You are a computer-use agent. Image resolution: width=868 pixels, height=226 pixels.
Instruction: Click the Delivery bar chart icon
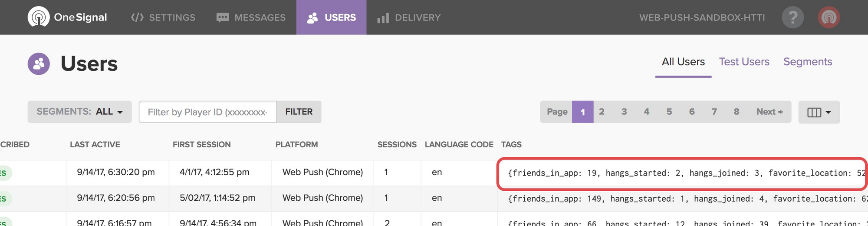coord(383,18)
